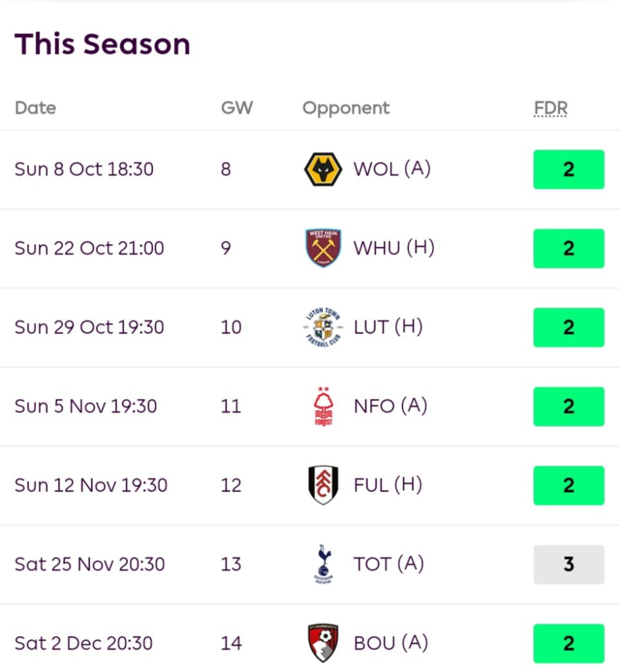The image size is (620, 672).
Task: Click the Tottenham Hotspur cockerel crest
Action: 323,564
